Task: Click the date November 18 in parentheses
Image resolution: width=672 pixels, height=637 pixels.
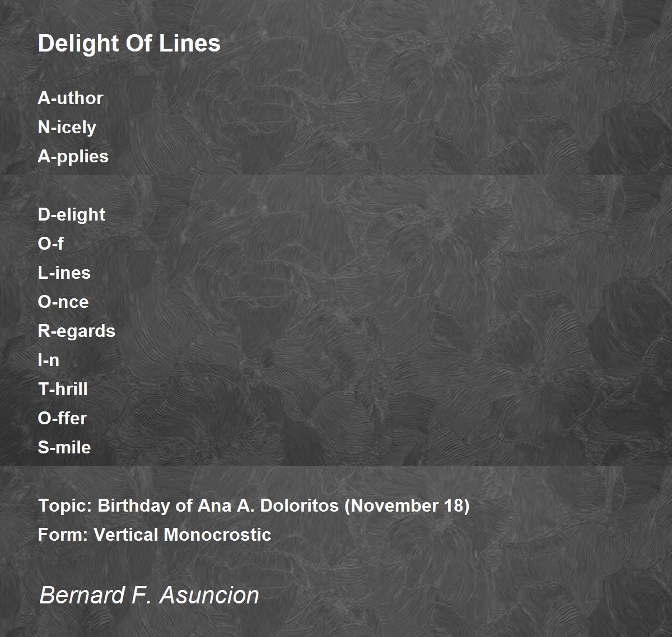Action: click(x=407, y=505)
